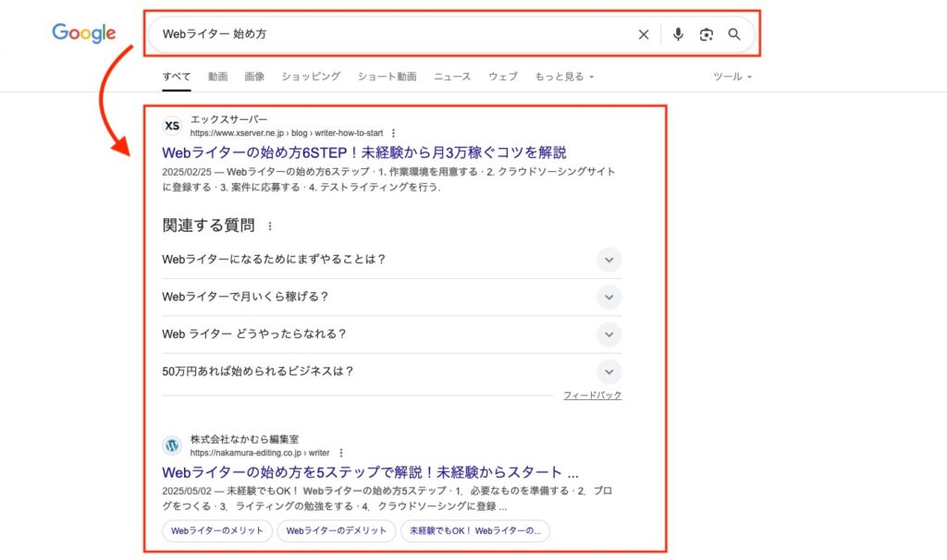Open three-dot menu beside xserver.ne.jp URL

point(393,133)
